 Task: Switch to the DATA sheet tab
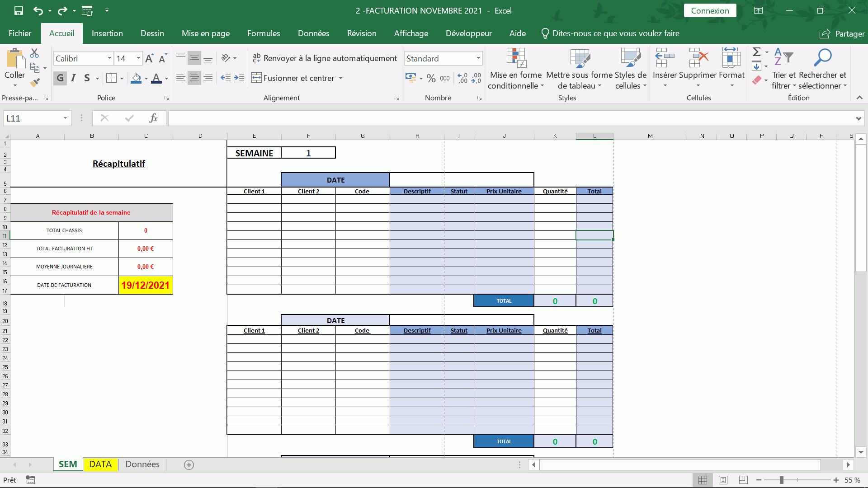point(100,464)
